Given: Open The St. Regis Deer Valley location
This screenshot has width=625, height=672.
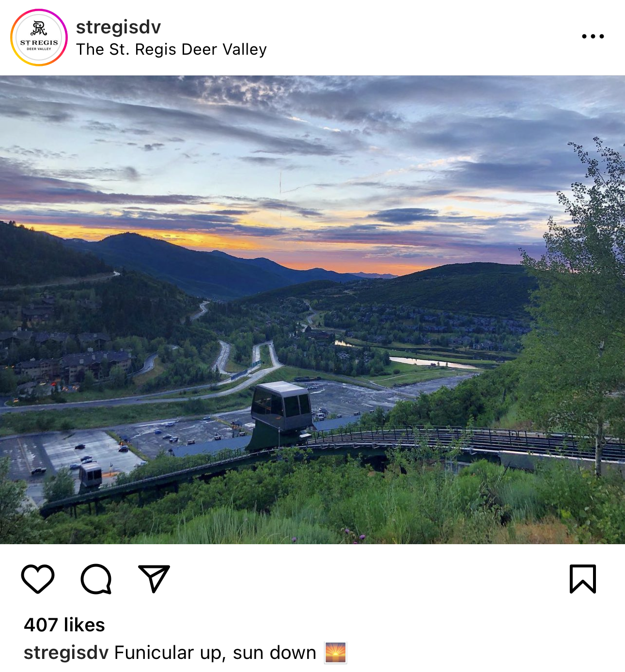Looking at the screenshot, I should click(x=172, y=49).
